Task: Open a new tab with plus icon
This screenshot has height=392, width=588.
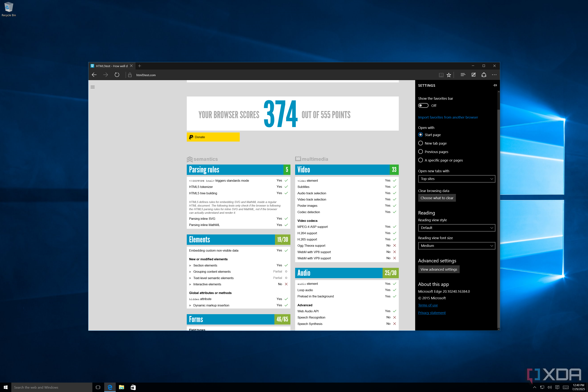Action: tap(139, 66)
